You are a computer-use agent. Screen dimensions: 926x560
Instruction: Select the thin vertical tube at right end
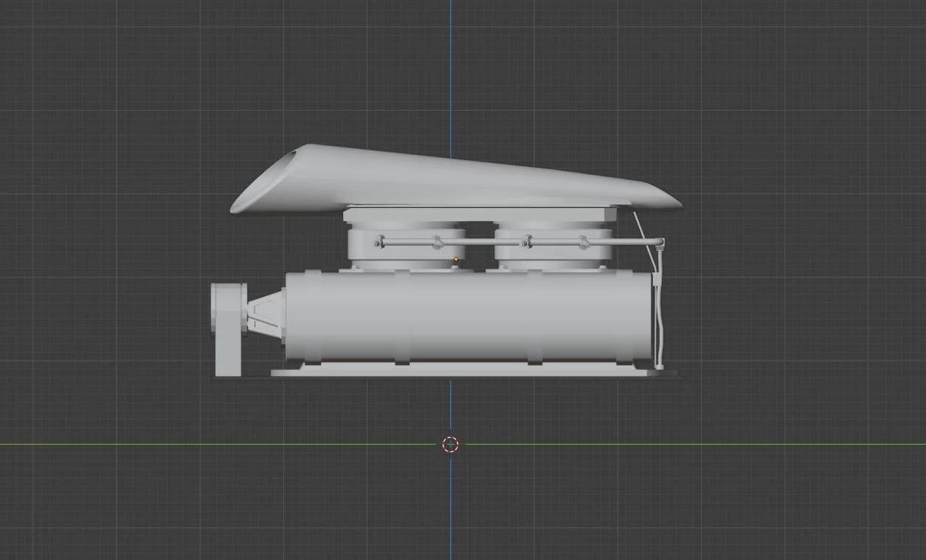point(659,308)
